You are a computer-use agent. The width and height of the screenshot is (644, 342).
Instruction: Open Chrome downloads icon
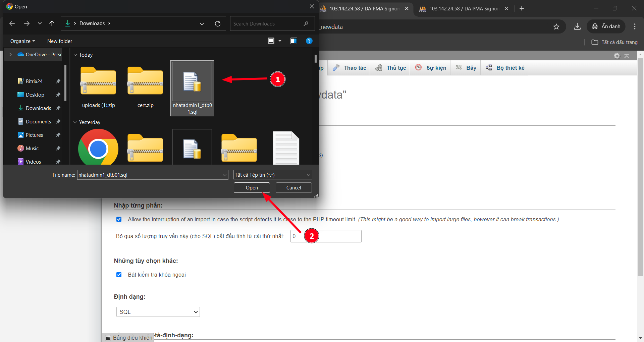(577, 26)
